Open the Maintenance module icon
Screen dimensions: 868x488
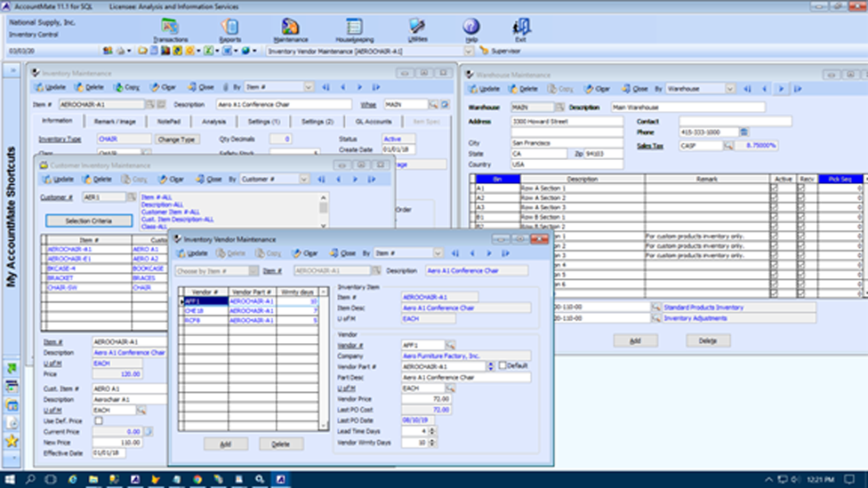[x=291, y=28]
